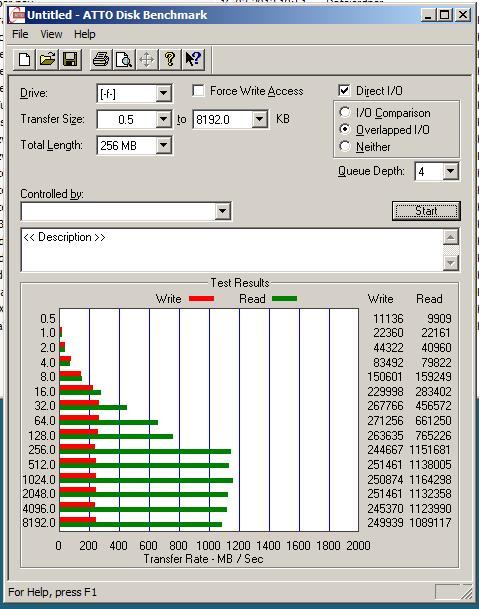Open the File menu
This screenshot has width=479, height=609.
(x=20, y=34)
